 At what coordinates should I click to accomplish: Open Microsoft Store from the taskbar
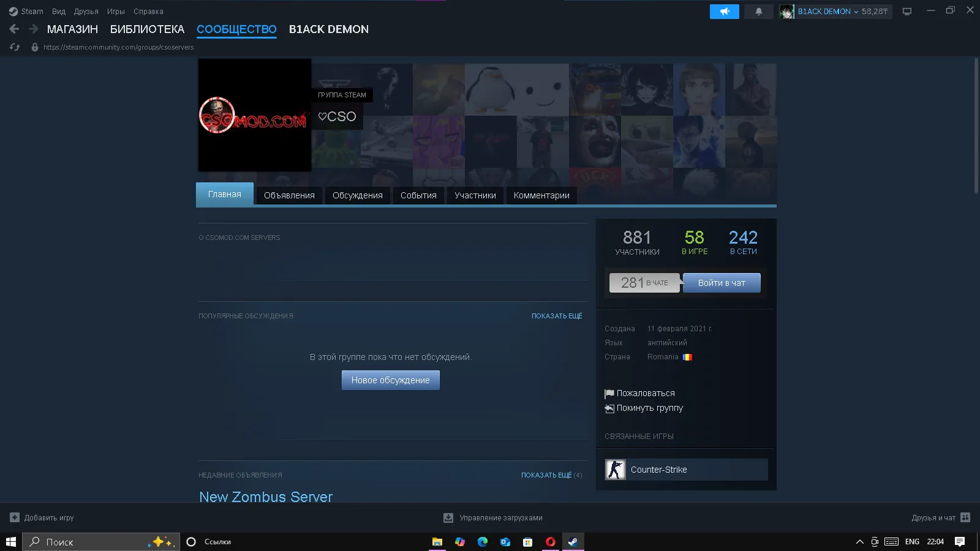[x=527, y=542]
